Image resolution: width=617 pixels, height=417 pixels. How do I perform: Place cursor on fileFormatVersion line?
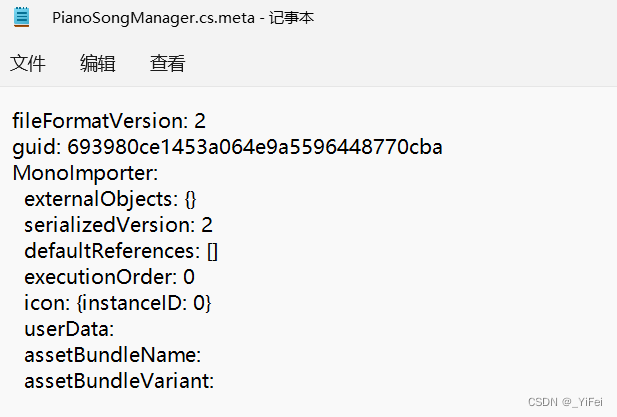click(x=108, y=122)
